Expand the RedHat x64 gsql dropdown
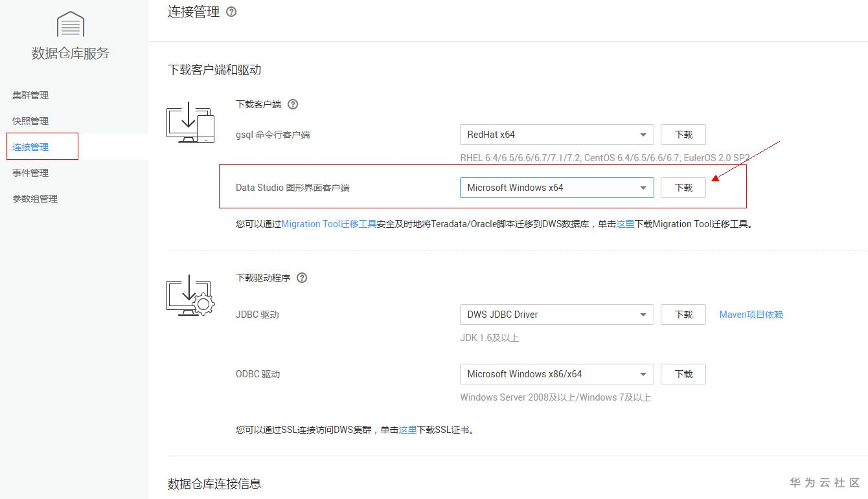 click(557, 135)
